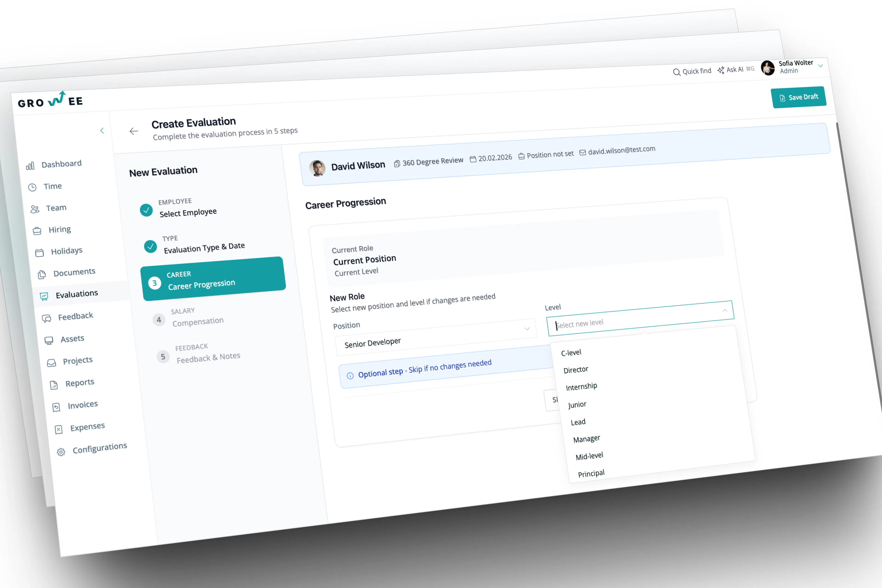Click the back arrow beside Create Evaluation
Image resolution: width=882 pixels, height=588 pixels.
pos(134,131)
